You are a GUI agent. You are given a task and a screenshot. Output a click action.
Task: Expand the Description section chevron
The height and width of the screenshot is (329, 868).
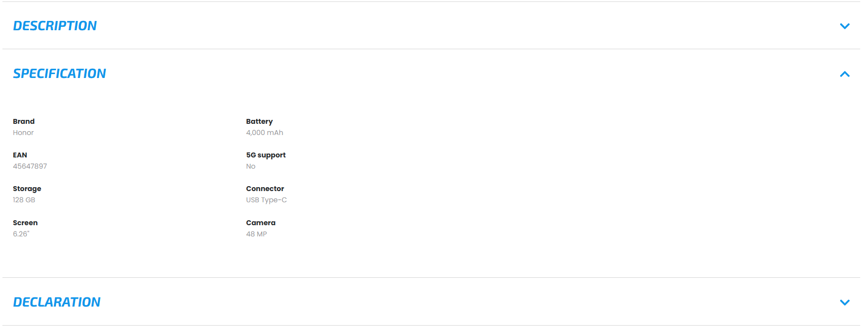(x=845, y=26)
